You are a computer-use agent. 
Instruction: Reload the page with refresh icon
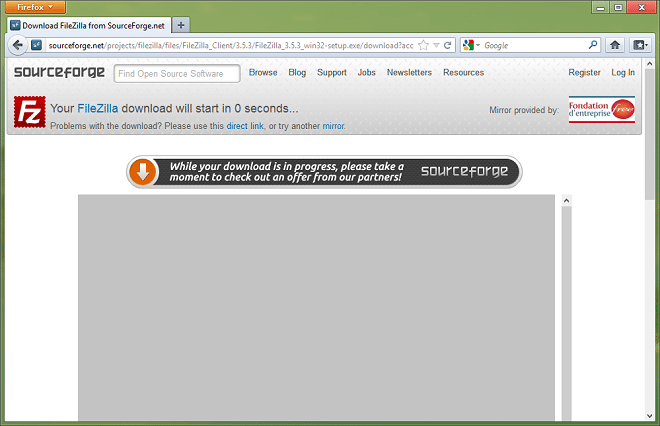pyautogui.click(x=447, y=45)
